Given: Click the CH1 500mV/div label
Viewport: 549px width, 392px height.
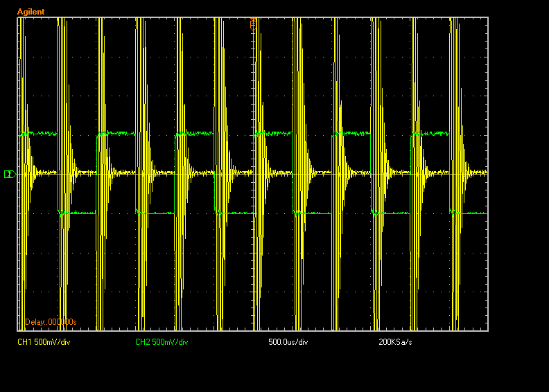Looking at the screenshot, I should coord(44,342).
